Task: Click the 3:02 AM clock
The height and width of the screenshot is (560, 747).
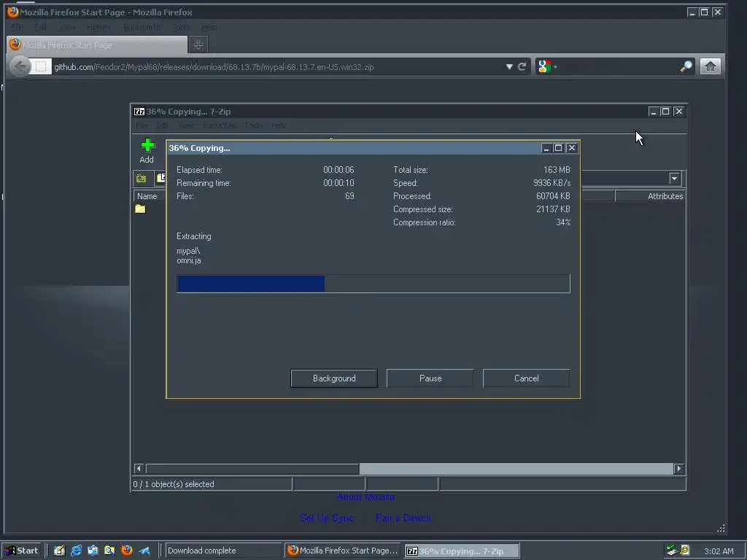Action: 719,551
